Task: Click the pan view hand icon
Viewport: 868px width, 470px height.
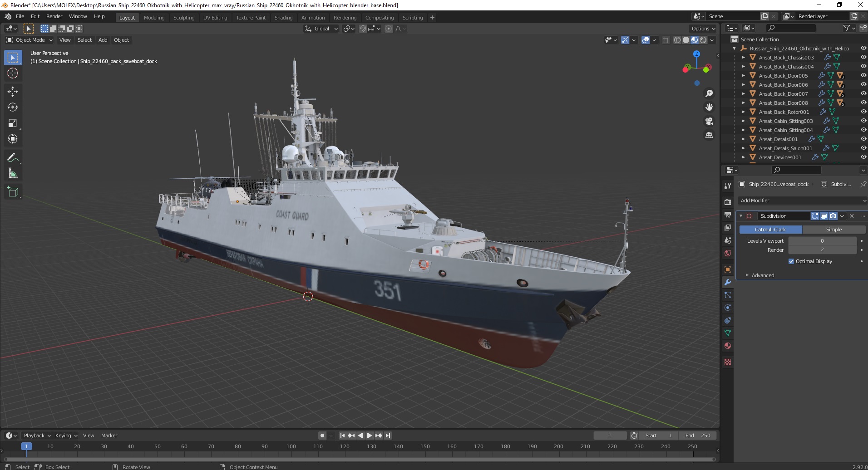Action: click(x=709, y=107)
